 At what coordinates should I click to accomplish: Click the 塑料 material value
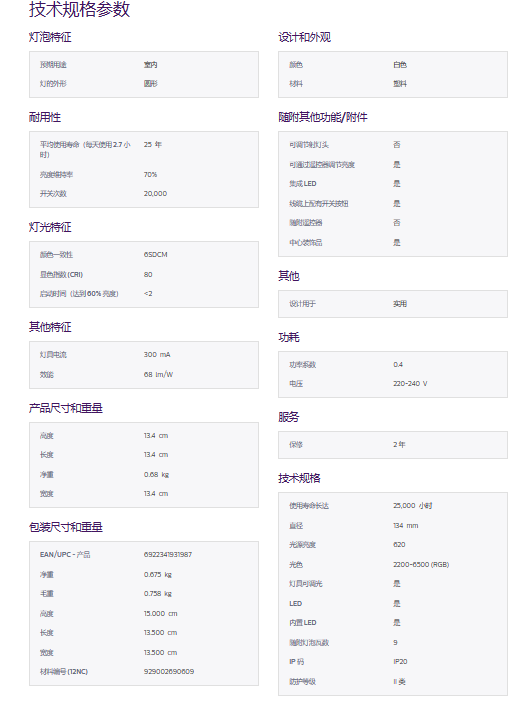(400, 83)
